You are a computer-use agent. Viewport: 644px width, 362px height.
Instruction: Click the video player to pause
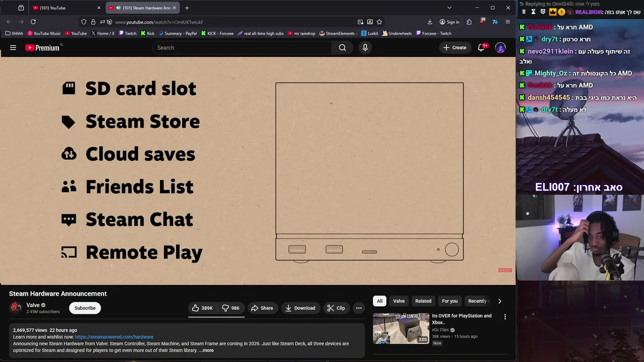coord(258,171)
